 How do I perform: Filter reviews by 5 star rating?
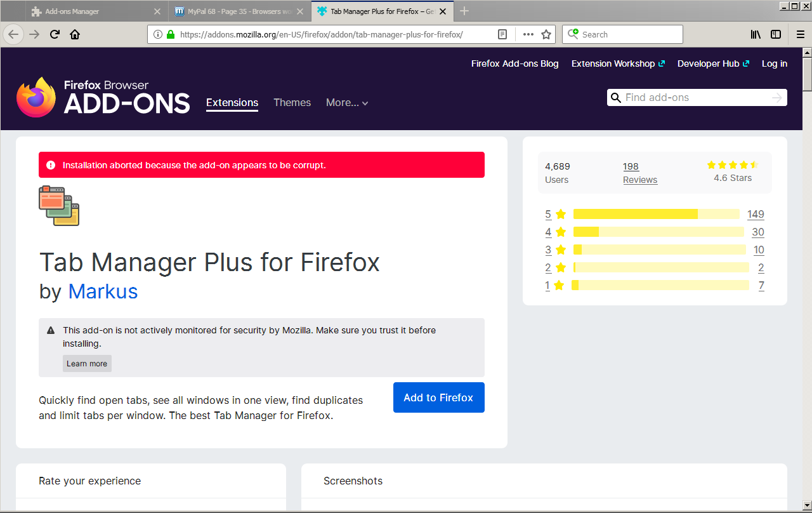[x=555, y=214]
